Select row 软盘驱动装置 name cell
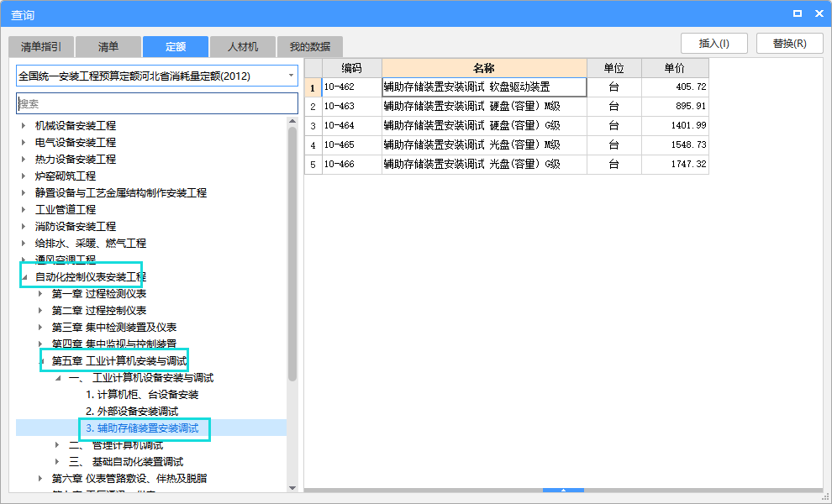 [x=484, y=87]
